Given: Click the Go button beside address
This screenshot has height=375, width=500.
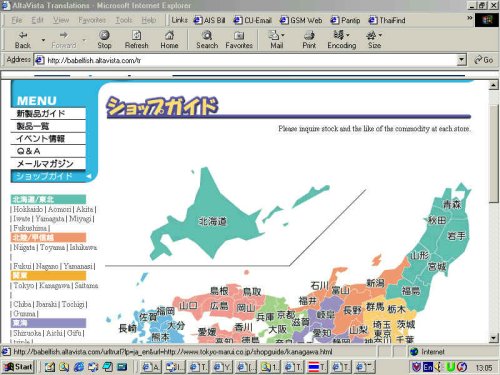Looking at the screenshot, I should pyautogui.click(x=484, y=60).
